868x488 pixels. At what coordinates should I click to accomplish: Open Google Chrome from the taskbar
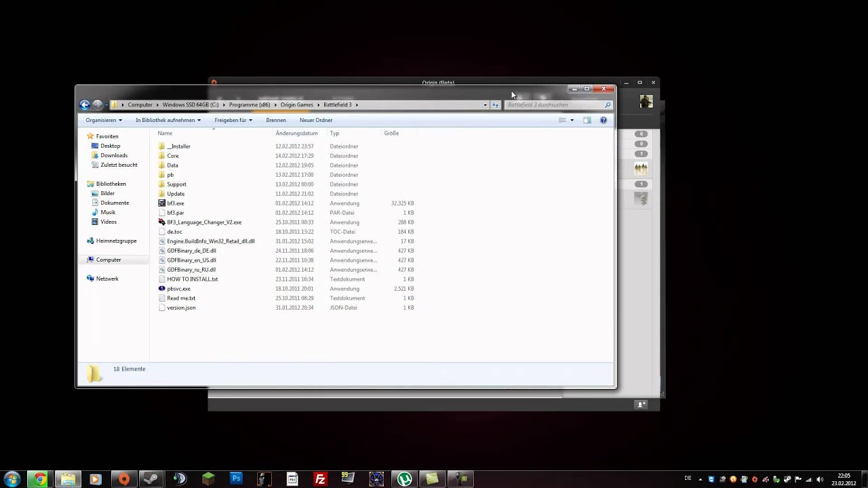pyautogui.click(x=40, y=479)
